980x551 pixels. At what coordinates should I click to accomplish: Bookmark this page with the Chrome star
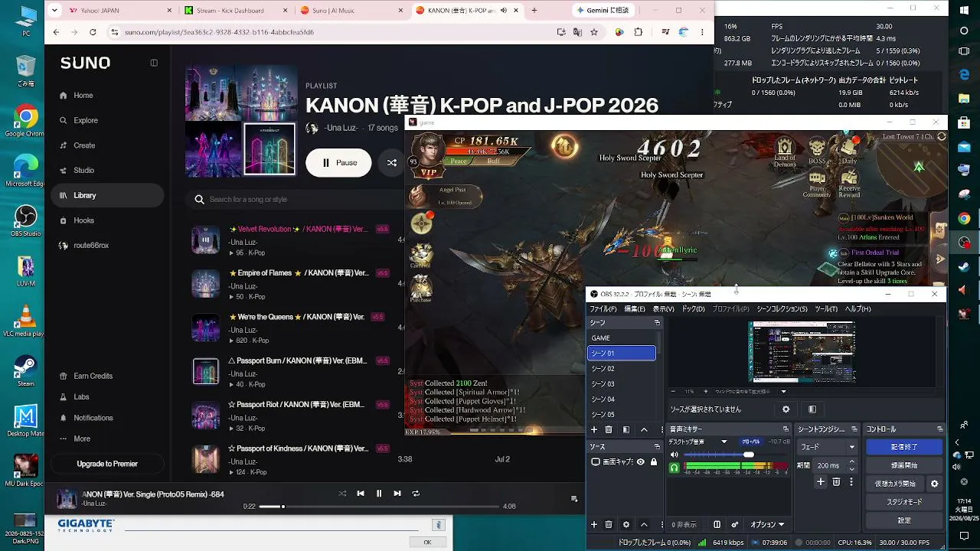594,32
